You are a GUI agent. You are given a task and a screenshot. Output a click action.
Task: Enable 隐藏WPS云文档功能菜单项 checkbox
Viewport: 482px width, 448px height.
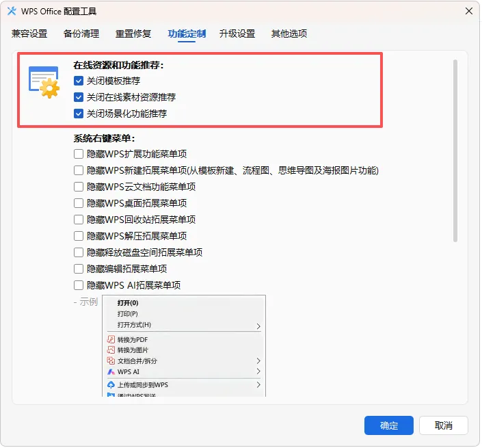79,187
